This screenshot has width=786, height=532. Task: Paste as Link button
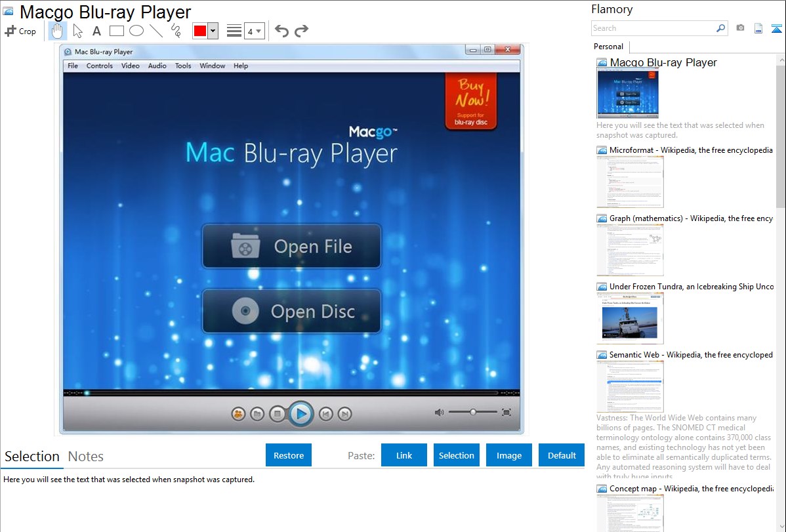point(404,455)
